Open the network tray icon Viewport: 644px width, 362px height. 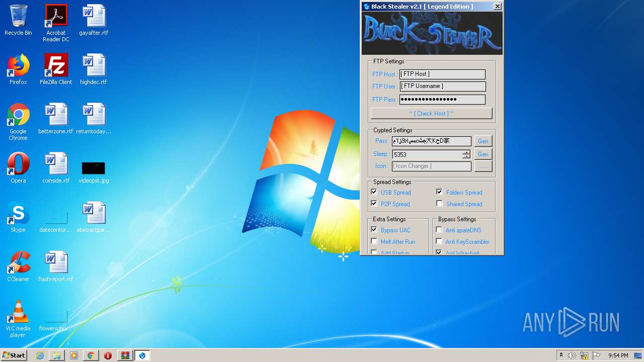(x=584, y=355)
